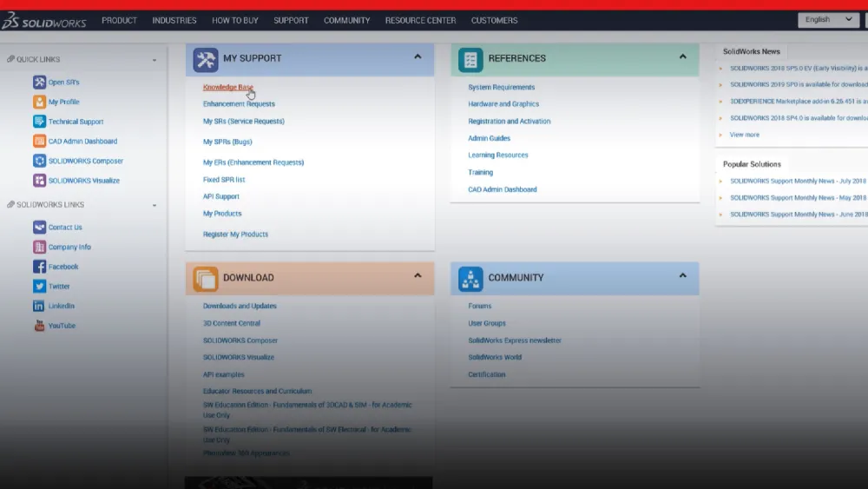This screenshot has height=489, width=868.
Task: Click the Technical Support icon
Action: tap(39, 122)
